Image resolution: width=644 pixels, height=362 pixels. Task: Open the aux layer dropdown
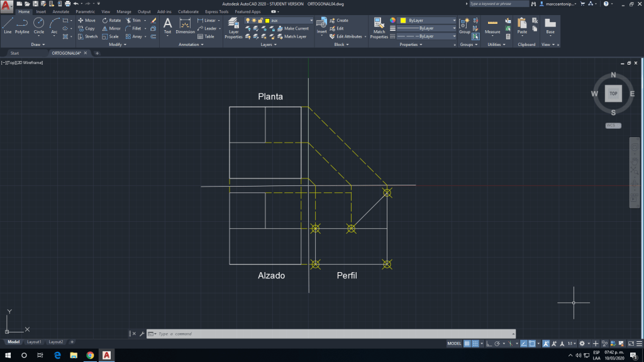coord(291,20)
